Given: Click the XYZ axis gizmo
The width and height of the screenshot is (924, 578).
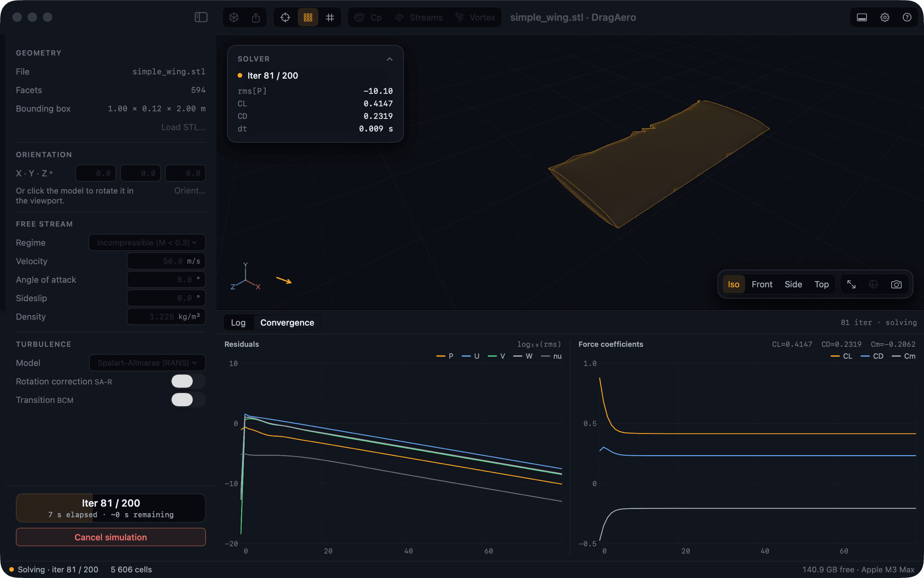Looking at the screenshot, I should click(x=245, y=277).
